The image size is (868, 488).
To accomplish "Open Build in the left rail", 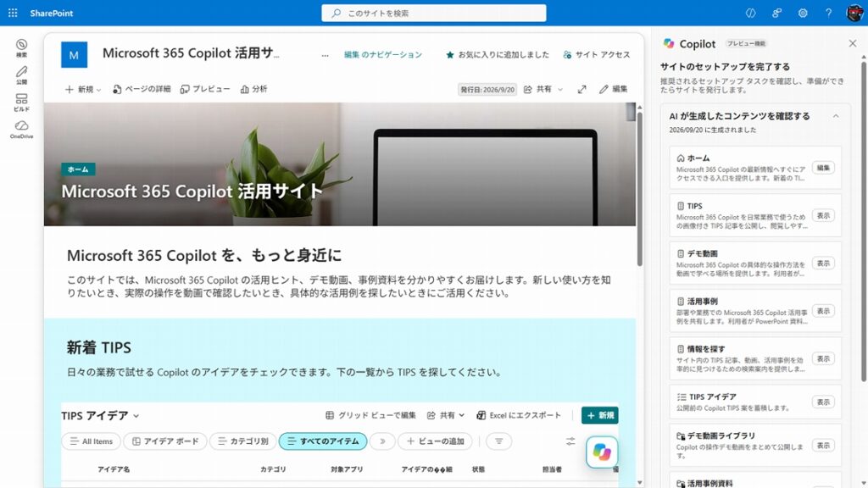I will click(21, 103).
